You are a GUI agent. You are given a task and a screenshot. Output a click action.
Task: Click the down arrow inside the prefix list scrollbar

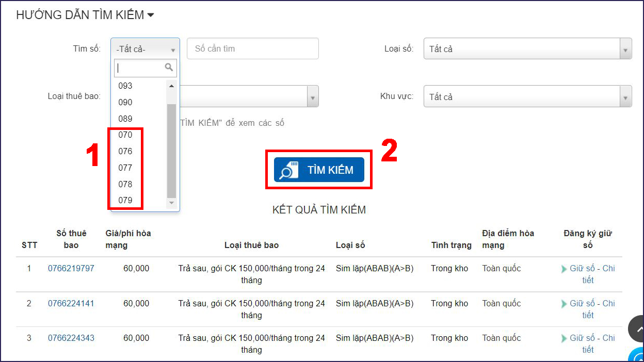171,202
